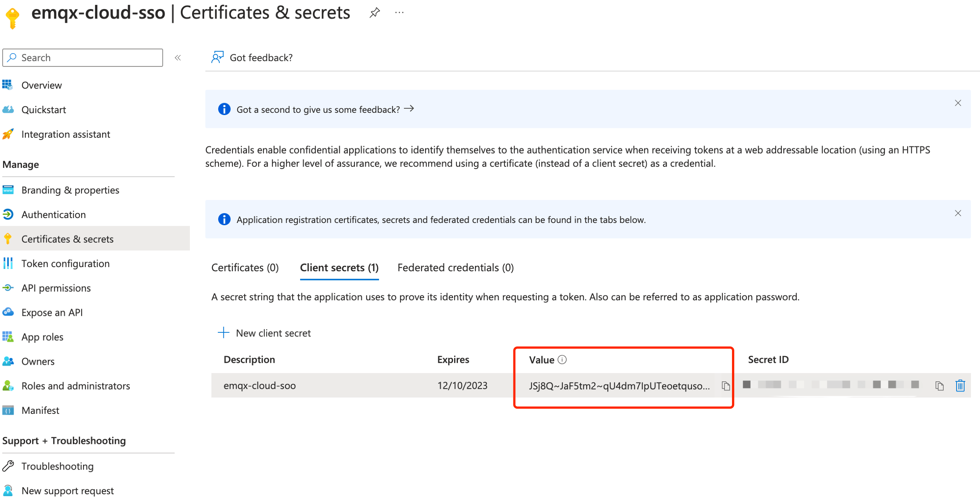Click the Value column info icon

pos(562,360)
